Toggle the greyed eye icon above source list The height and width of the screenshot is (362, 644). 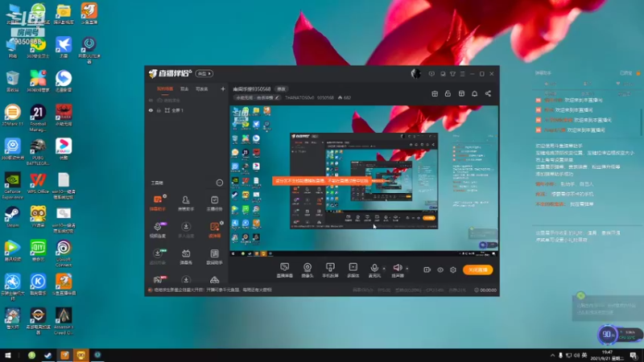pos(151,100)
